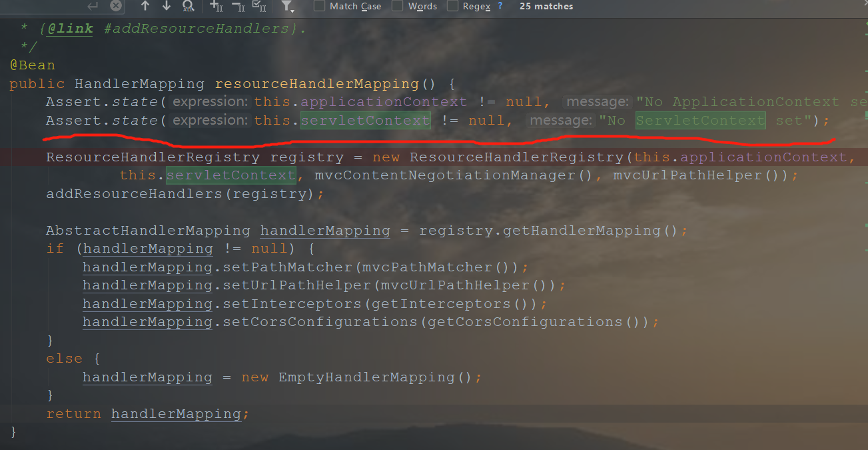Click the Find All usages icon
The image size is (868, 450).
click(188, 7)
